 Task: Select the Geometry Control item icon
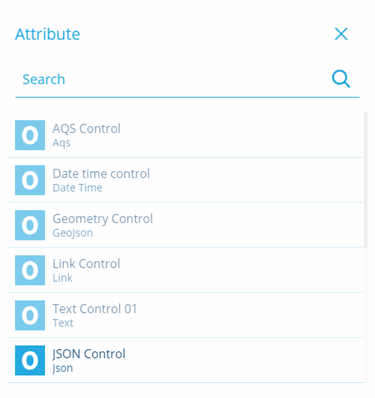pyautogui.click(x=30, y=225)
